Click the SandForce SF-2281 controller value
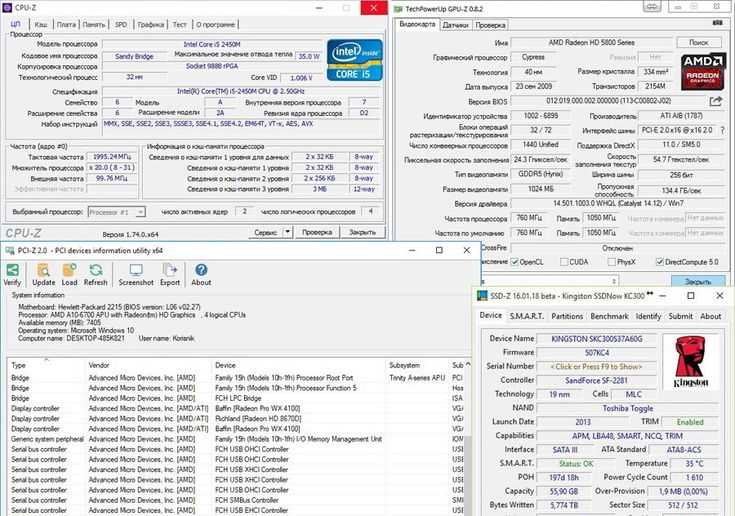The width and height of the screenshot is (735, 516). click(596, 381)
